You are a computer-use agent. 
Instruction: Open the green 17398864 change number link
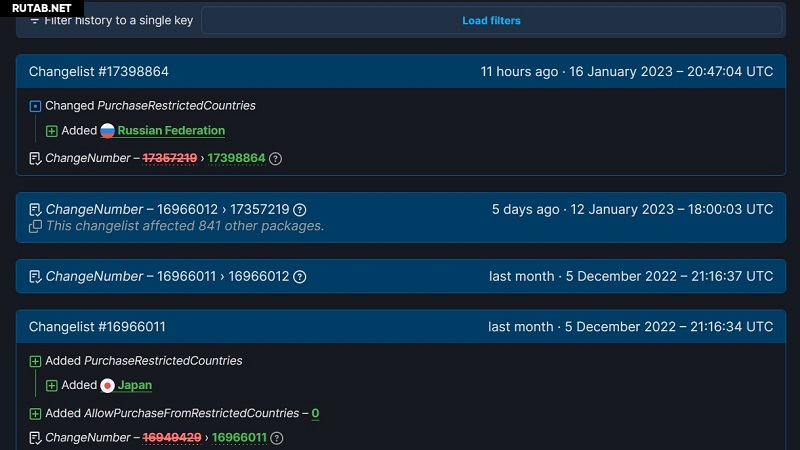(236, 158)
